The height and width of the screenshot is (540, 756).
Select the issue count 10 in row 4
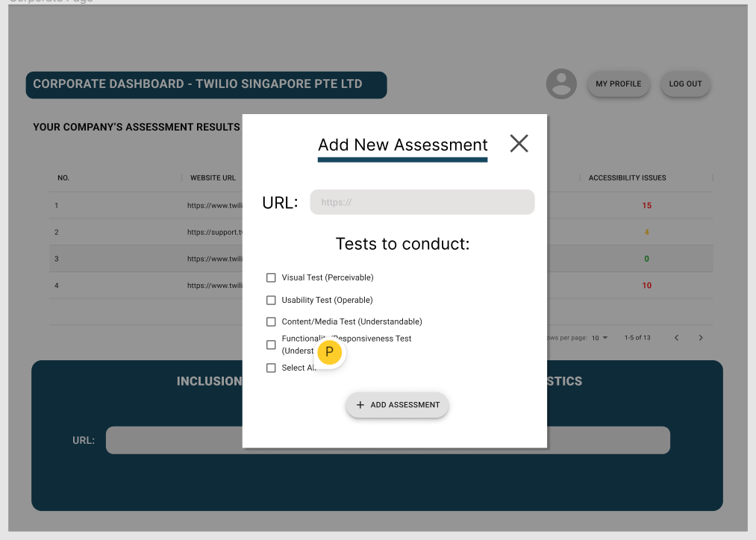tap(646, 286)
